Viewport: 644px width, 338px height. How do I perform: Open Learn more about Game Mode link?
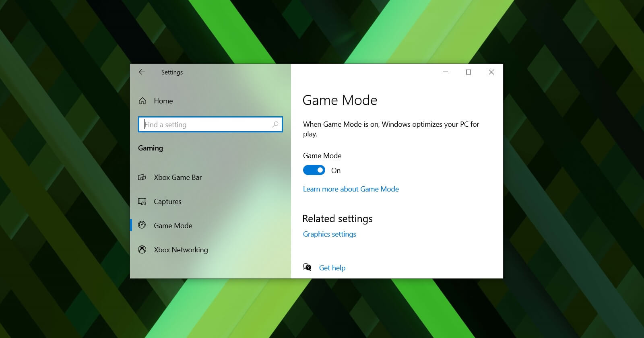point(351,189)
